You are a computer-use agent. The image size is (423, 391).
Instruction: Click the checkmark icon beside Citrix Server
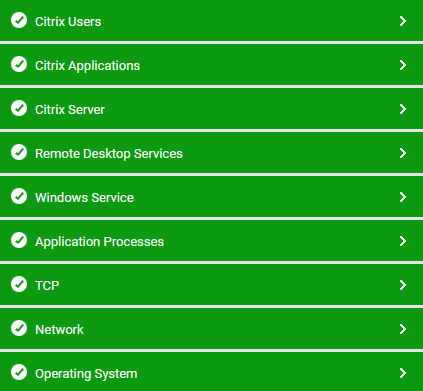19,108
